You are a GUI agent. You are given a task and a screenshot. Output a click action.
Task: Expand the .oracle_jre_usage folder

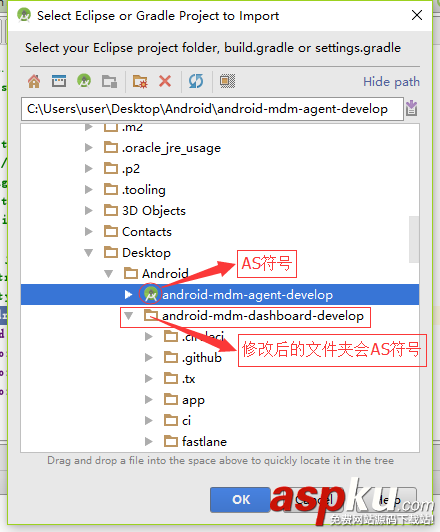coord(89,148)
